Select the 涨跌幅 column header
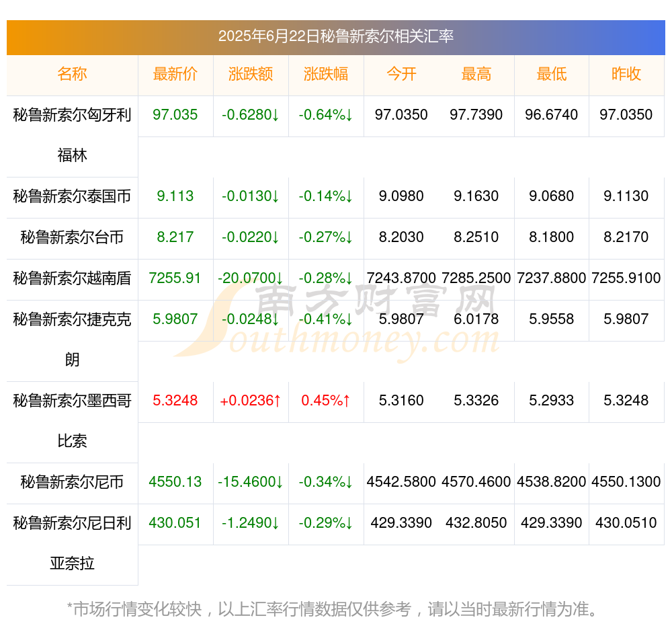 tap(326, 74)
